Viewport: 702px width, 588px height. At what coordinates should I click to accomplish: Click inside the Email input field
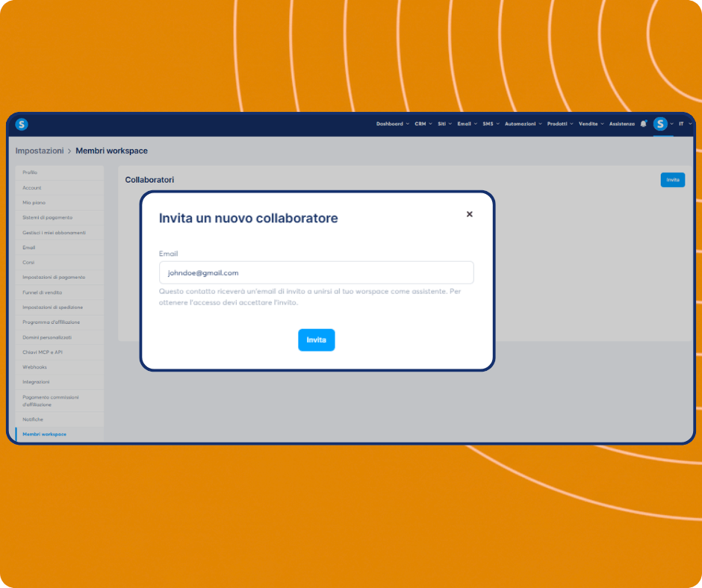(316, 272)
